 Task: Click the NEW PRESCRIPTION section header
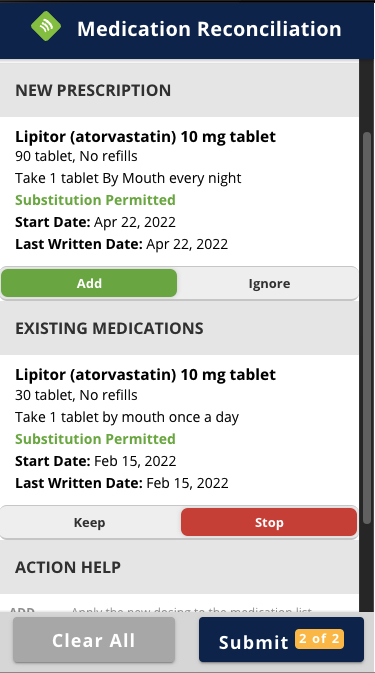(x=93, y=91)
